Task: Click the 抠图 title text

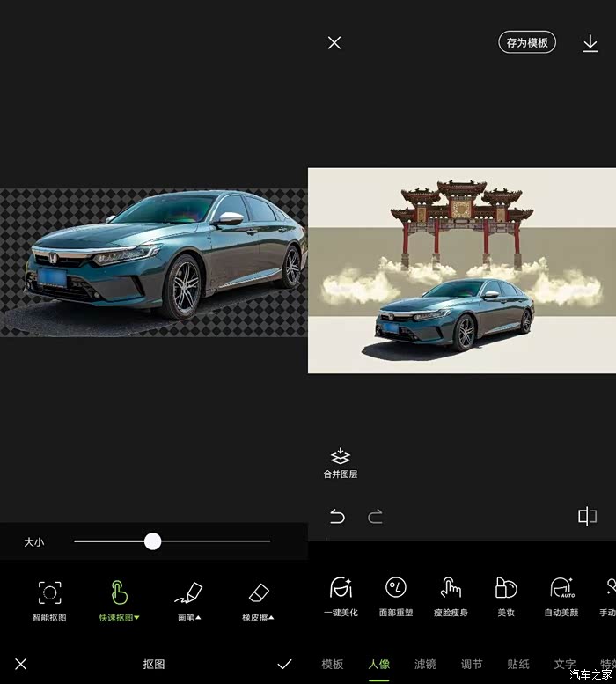Action: [154, 664]
